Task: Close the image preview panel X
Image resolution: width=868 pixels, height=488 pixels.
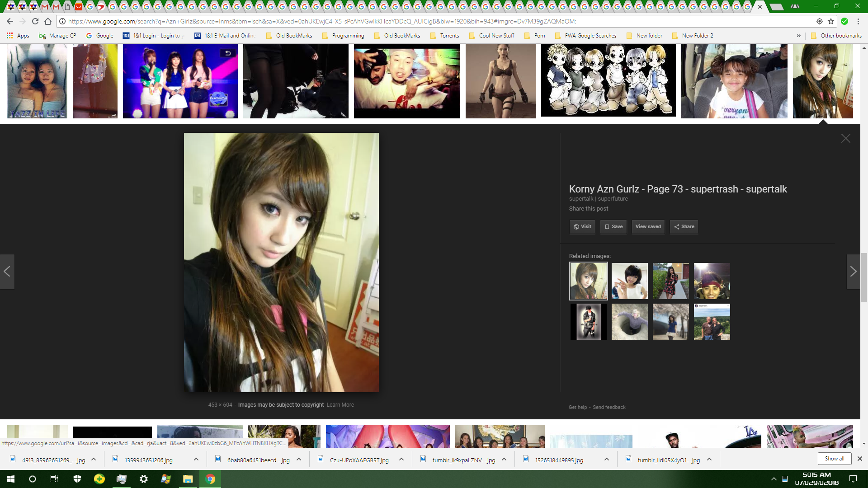Action: tap(845, 138)
